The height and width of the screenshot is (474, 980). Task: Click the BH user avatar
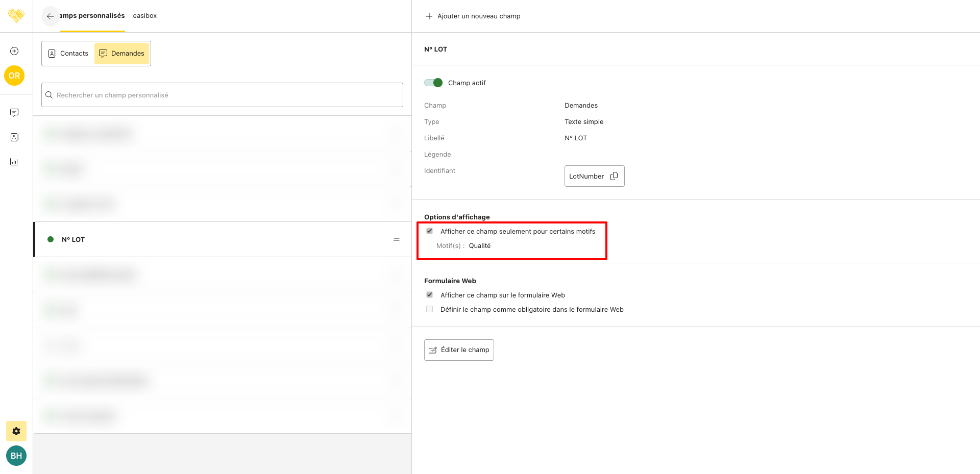click(16, 456)
